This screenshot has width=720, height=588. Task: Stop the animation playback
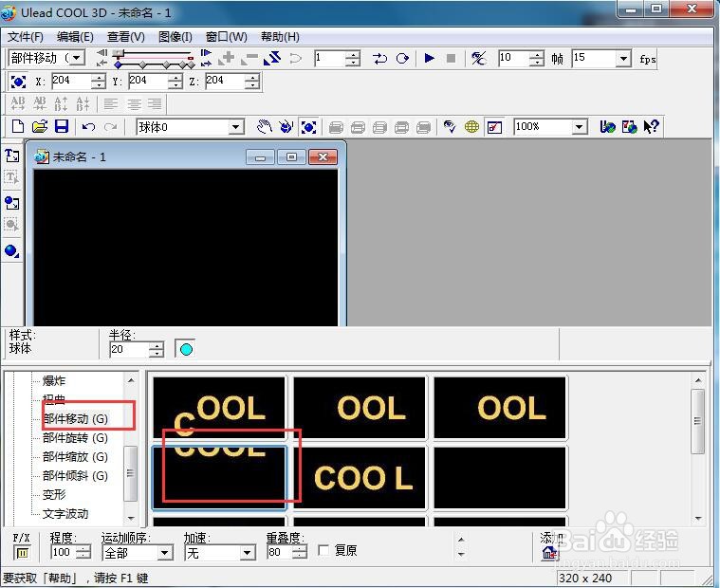click(x=451, y=58)
